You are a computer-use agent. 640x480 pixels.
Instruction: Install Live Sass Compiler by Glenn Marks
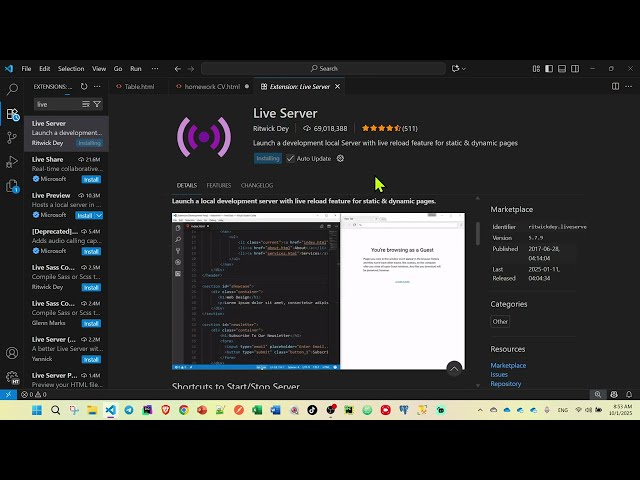(x=91, y=323)
